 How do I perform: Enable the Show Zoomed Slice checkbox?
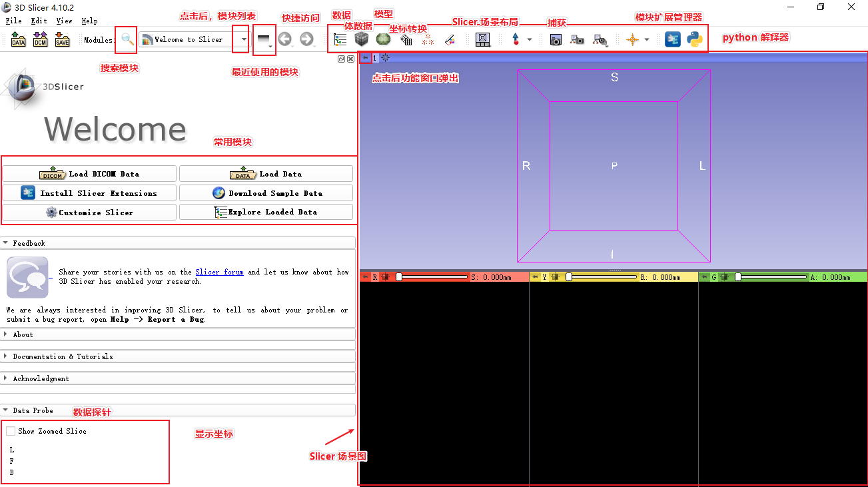point(11,430)
